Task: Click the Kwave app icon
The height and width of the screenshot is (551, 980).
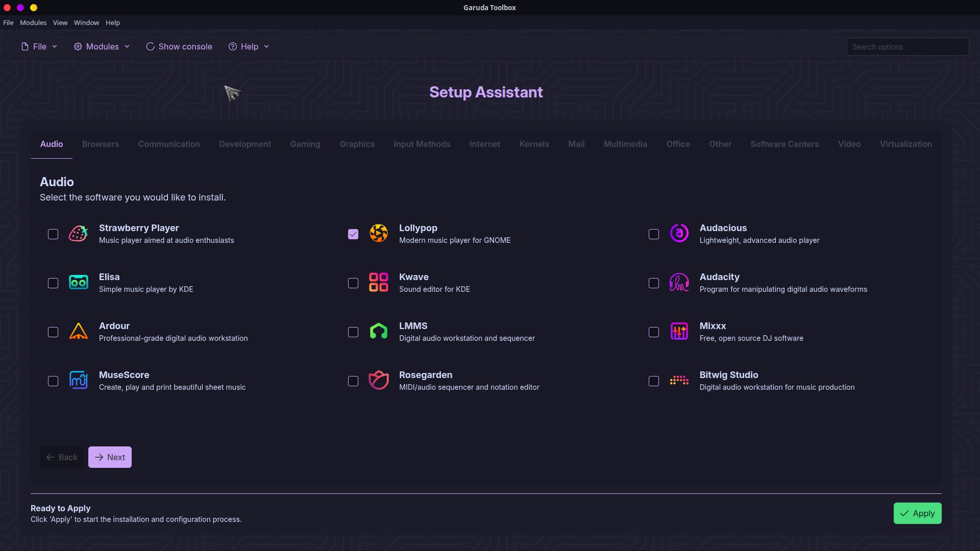Action: pyautogui.click(x=379, y=283)
